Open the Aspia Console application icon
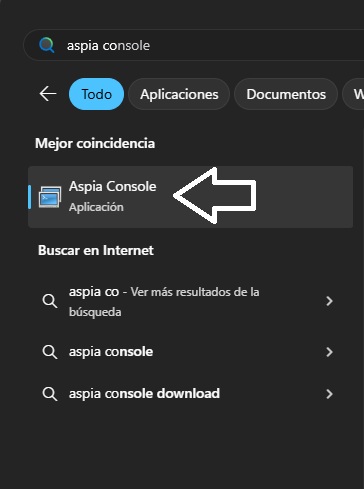Screen dimensions: 364x489 click(50, 197)
